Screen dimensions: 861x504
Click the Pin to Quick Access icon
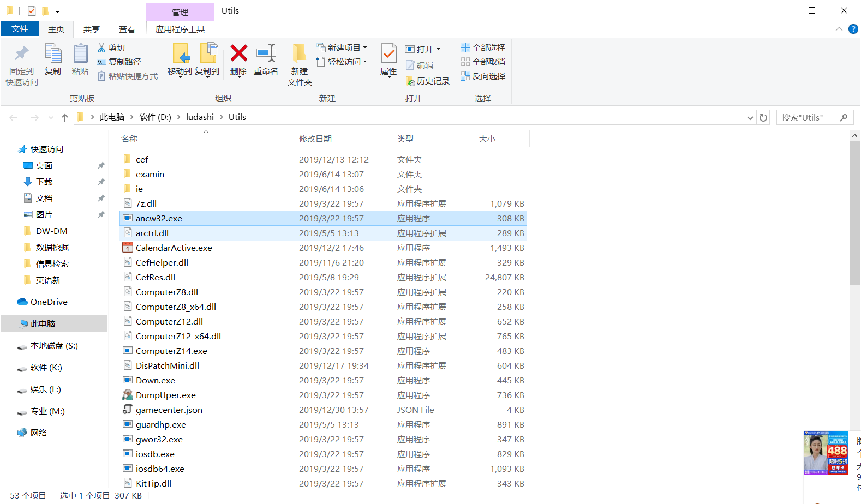click(x=22, y=53)
